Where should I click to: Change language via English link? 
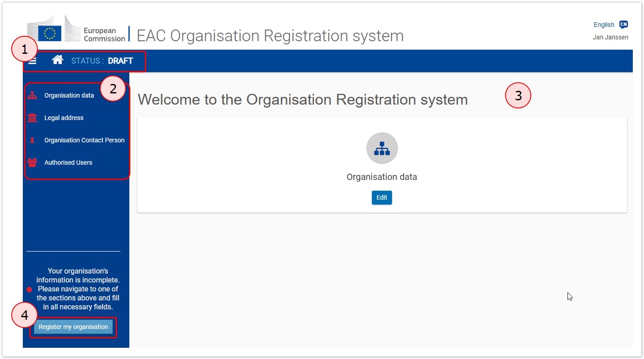pos(604,25)
